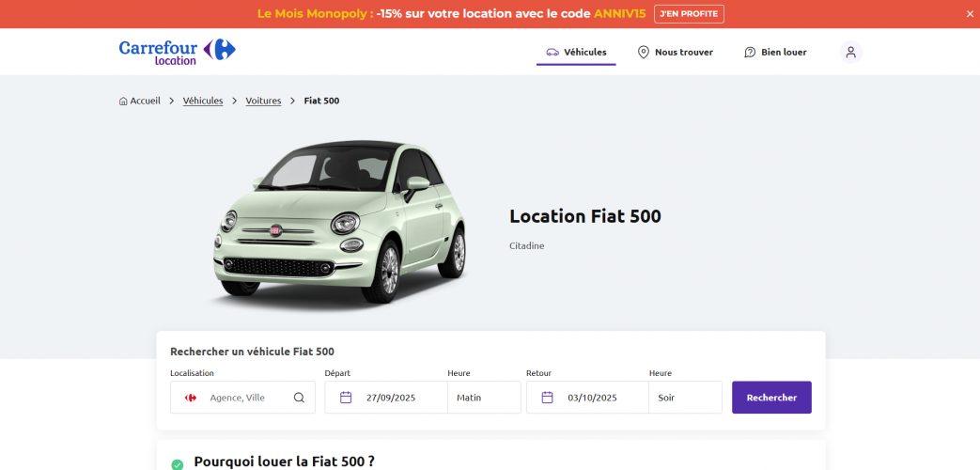
Task: Click the Location Fiat 500 heading
Action: [x=585, y=216]
